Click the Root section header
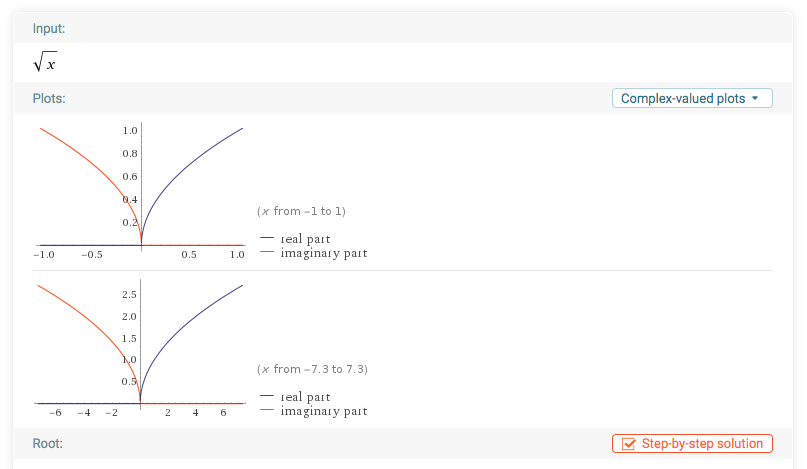807x469 pixels. (x=48, y=443)
